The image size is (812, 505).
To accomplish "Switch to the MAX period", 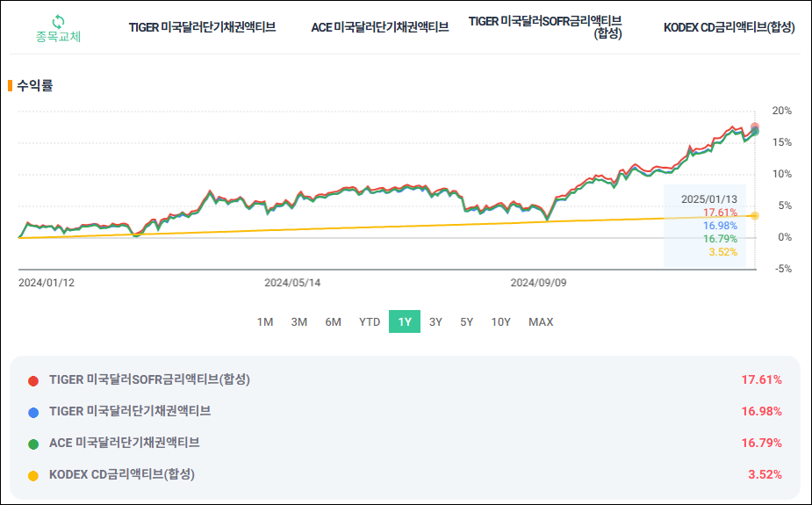I will (x=541, y=322).
